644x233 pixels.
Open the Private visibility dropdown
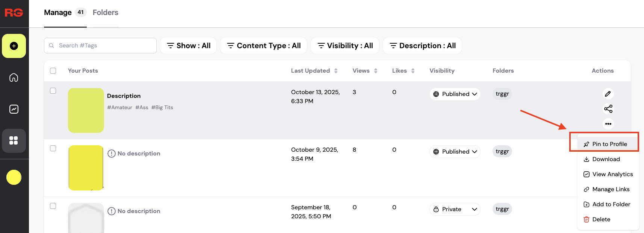coord(455,209)
